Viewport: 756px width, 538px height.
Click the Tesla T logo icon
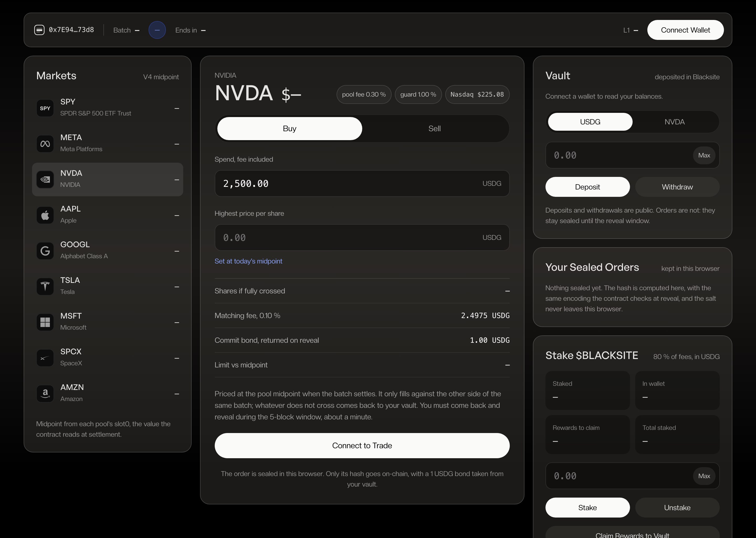[x=45, y=287]
